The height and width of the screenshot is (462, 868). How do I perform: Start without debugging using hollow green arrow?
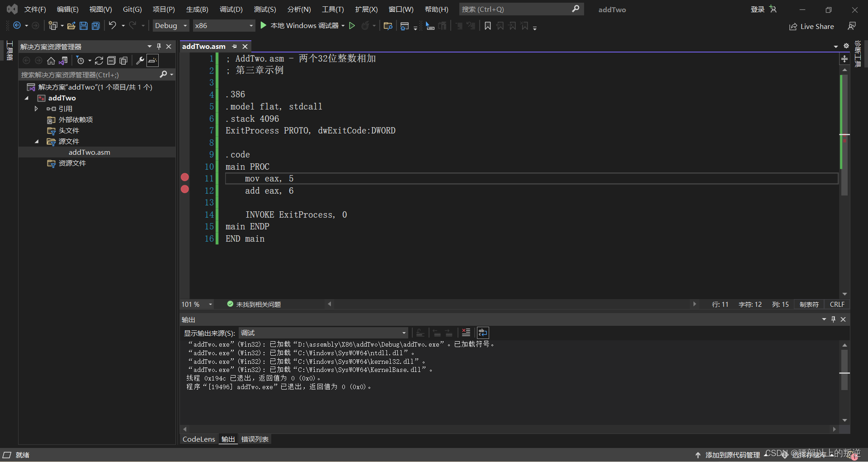[352, 26]
